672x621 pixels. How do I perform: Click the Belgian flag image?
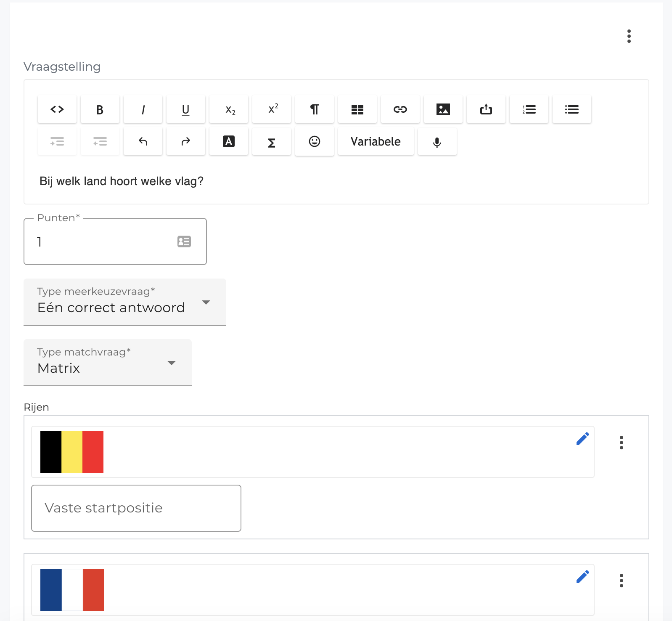coord(72,452)
